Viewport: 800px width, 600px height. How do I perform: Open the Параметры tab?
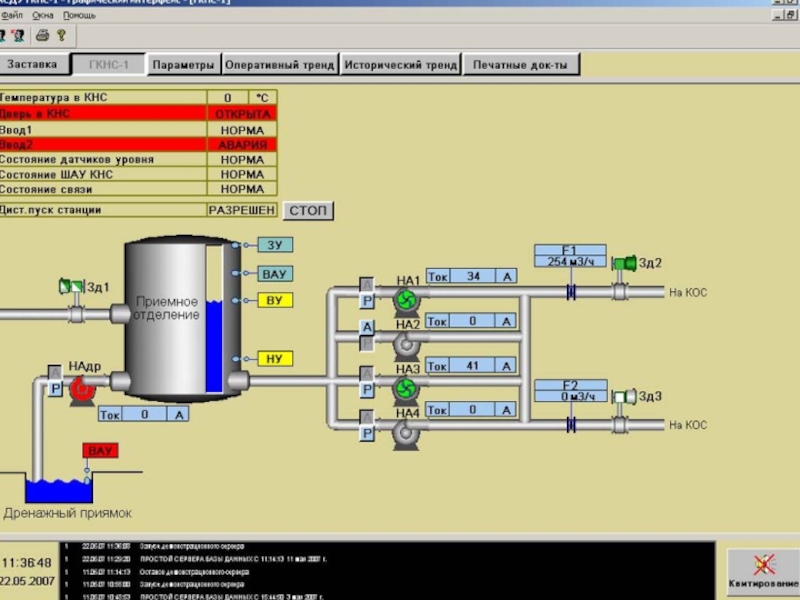tap(183, 65)
